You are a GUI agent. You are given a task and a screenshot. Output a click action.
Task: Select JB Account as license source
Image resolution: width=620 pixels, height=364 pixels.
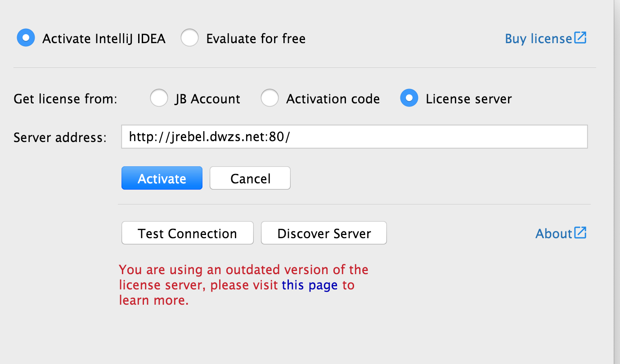(x=159, y=98)
